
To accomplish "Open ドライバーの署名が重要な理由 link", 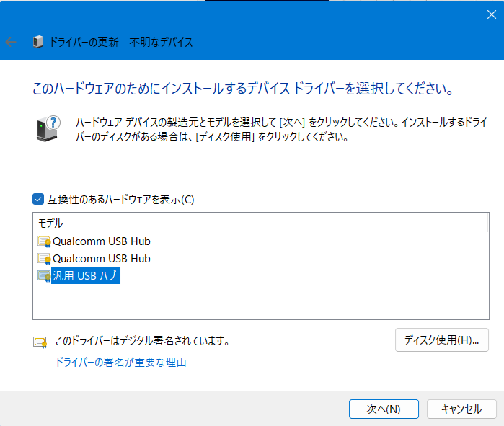I will (x=121, y=363).
